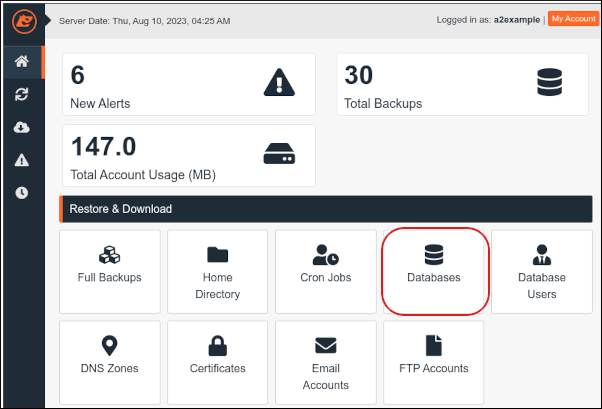Open Certificates restore tile
This screenshot has height=409, width=602.
[217, 362]
